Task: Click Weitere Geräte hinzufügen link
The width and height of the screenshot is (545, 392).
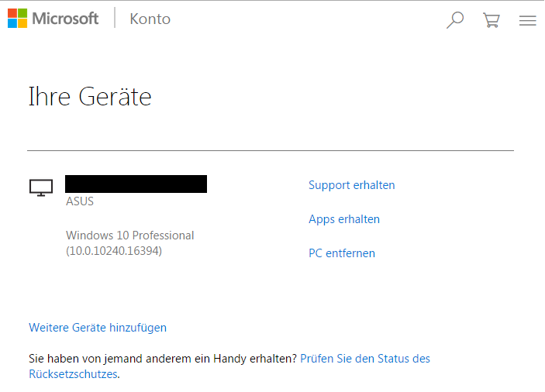Action: pos(98,328)
